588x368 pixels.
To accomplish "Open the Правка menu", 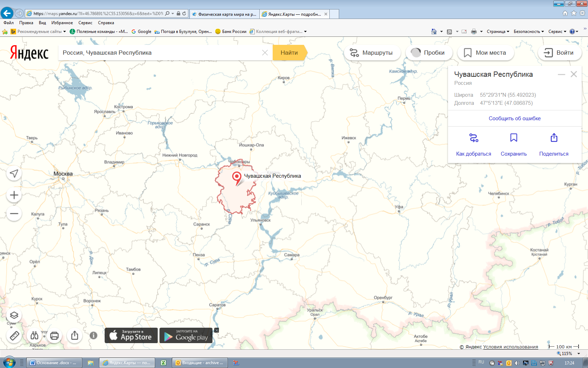I will pos(26,23).
